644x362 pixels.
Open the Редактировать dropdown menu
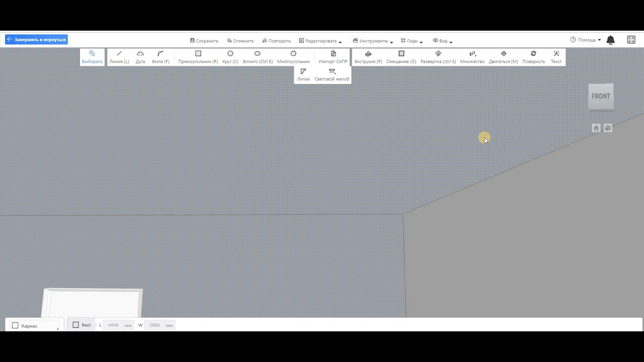320,41
